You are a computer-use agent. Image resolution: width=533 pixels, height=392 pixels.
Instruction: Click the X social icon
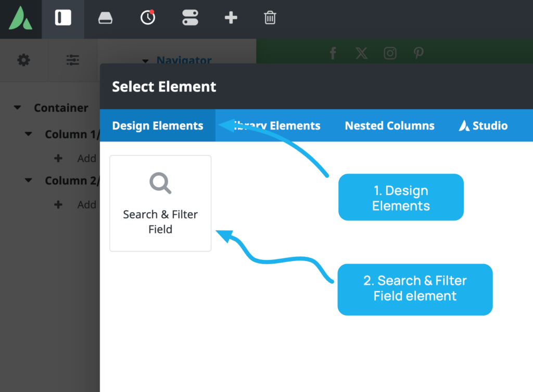[361, 53]
